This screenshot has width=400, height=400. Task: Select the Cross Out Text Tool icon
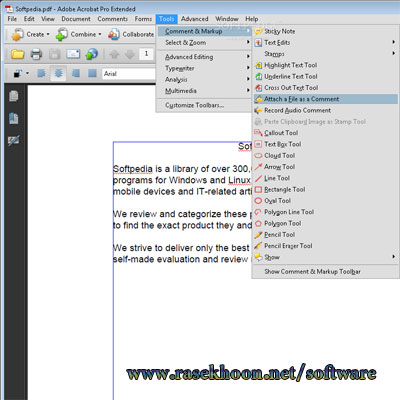[x=258, y=88]
